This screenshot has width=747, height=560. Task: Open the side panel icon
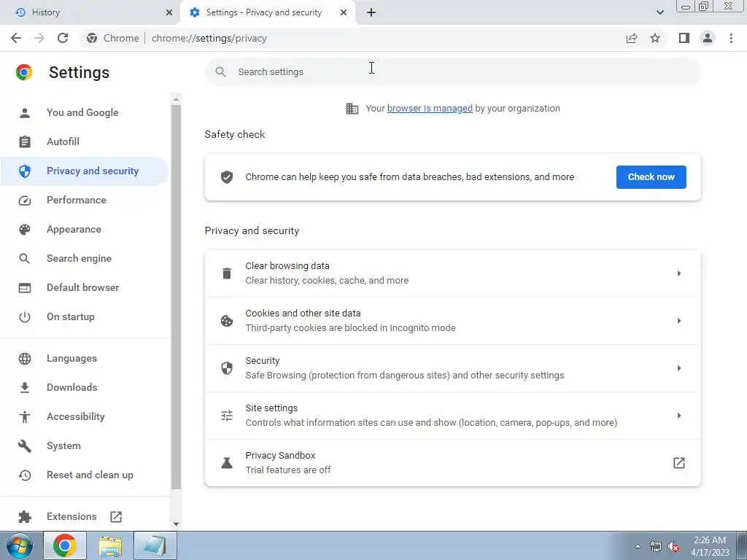(x=684, y=38)
